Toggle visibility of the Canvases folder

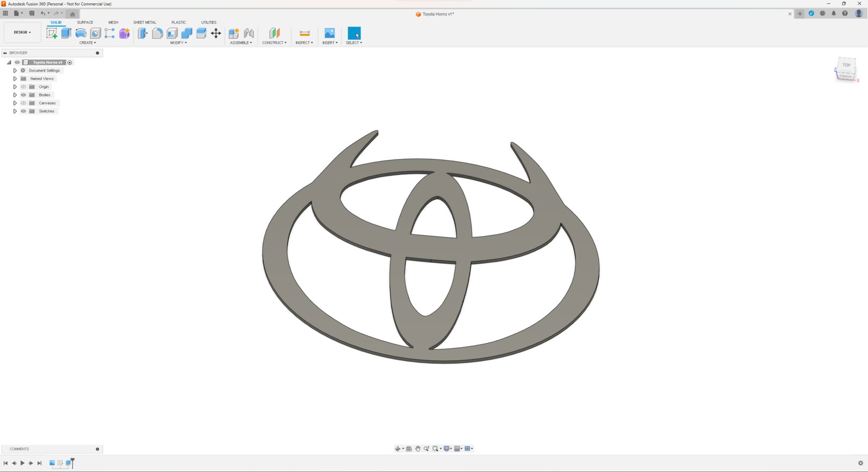(x=23, y=103)
